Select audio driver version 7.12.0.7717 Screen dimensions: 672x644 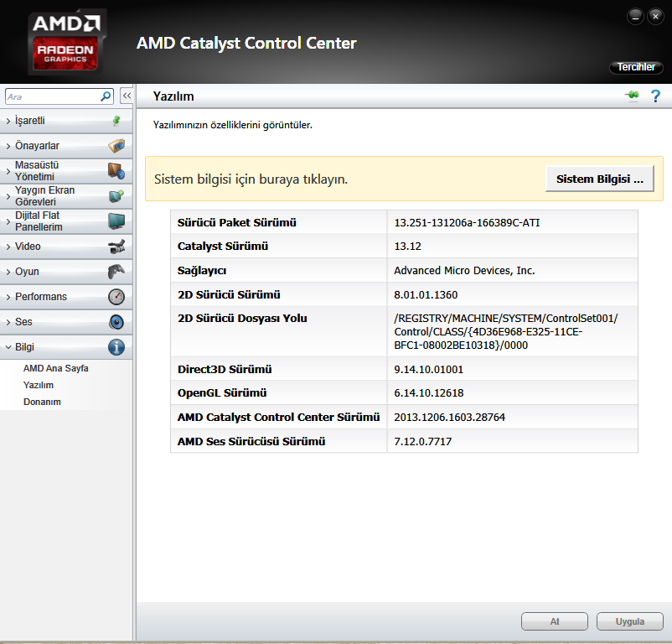[422, 442]
